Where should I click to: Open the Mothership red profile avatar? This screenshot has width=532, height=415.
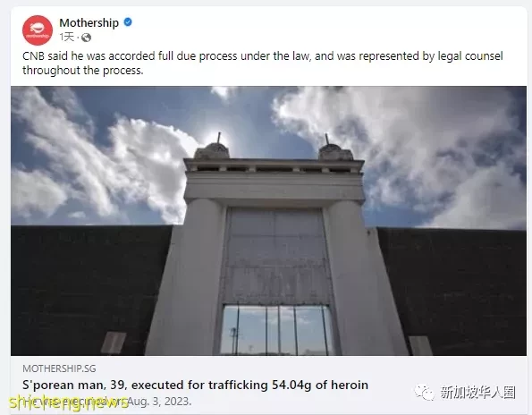tap(38, 30)
